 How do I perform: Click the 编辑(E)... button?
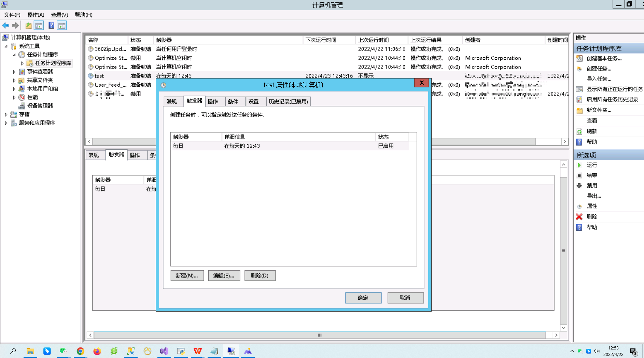[x=224, y=275]
